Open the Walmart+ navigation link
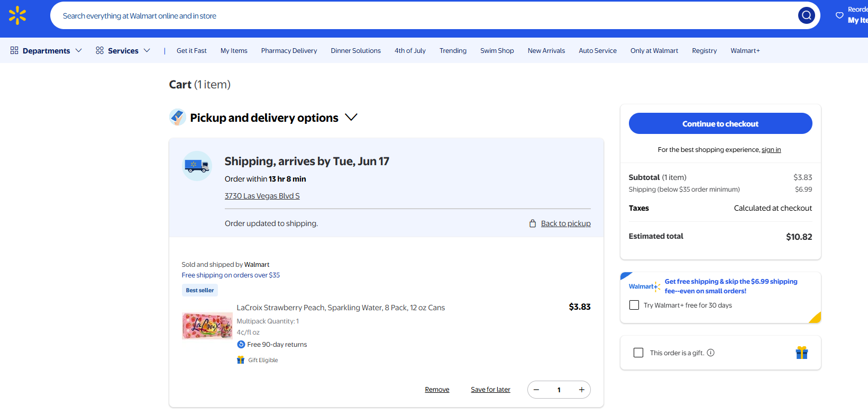868x414 pixels. pyautogui.click(x=745, y=51)
